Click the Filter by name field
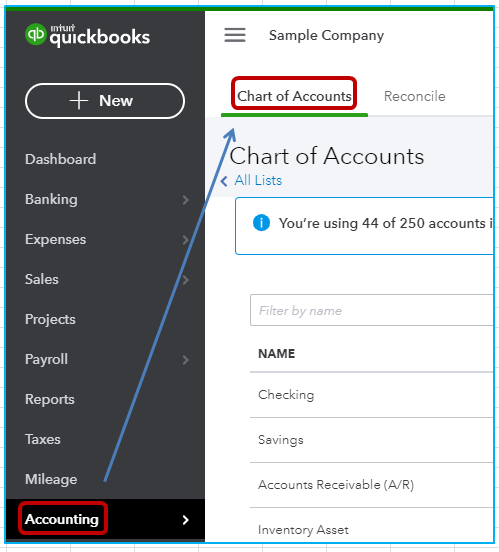The width and height of the screenshot is (499, 552). point(371,310)
